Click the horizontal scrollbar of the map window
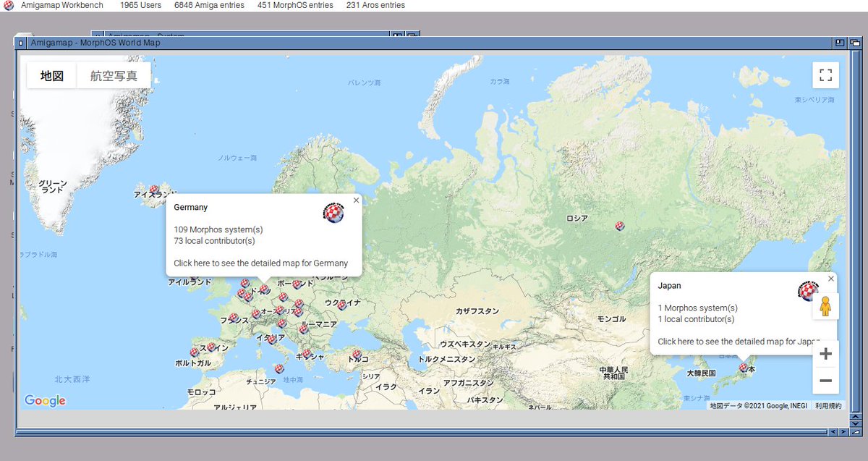Image resolution: width=868 pixels, height=461 pixels. tap(422, 432)
